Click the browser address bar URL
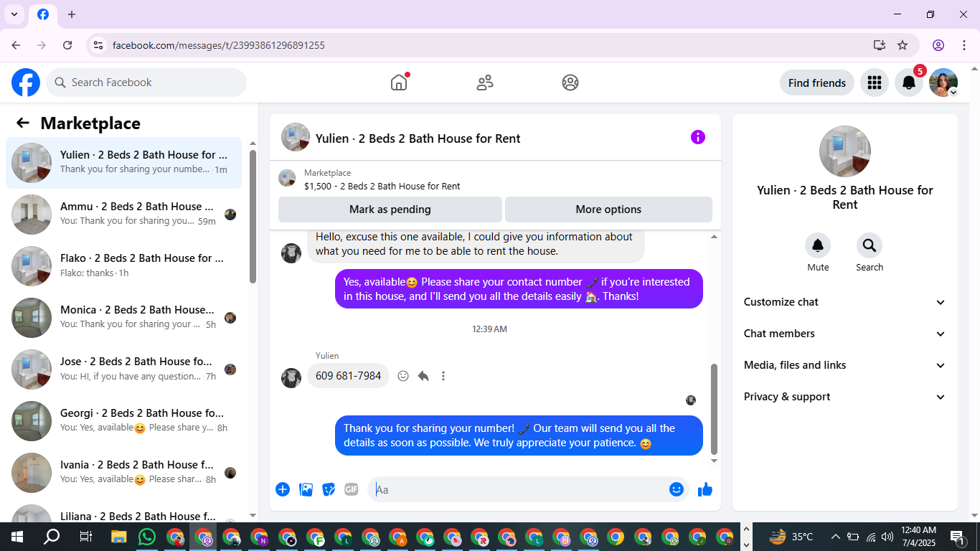The width and height of the screenshot is (980, 551). tap(219, 45)
